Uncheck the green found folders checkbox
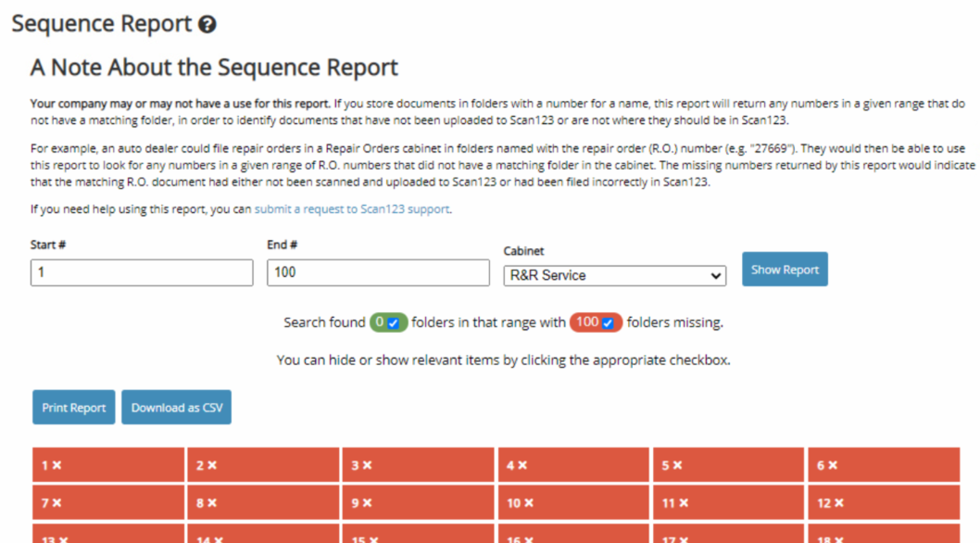 (394, 323)
